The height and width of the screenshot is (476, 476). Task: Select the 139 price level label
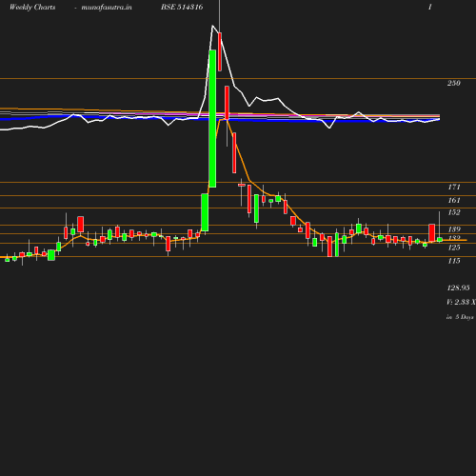454,229
